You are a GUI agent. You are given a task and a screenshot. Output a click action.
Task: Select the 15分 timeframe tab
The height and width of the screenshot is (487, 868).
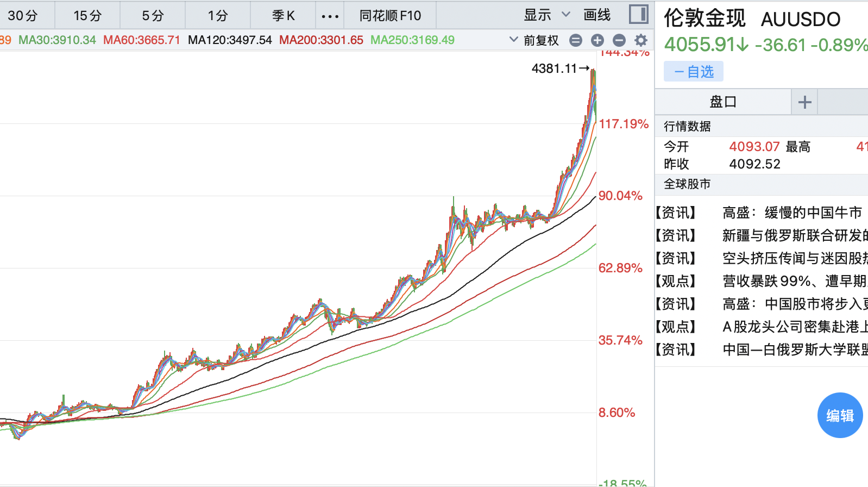(87, 16)
